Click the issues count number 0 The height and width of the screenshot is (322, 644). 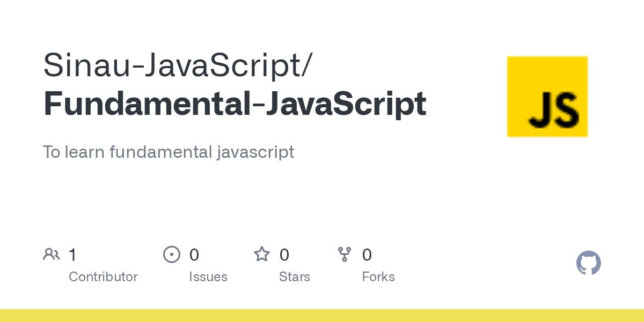click(194, 255)
